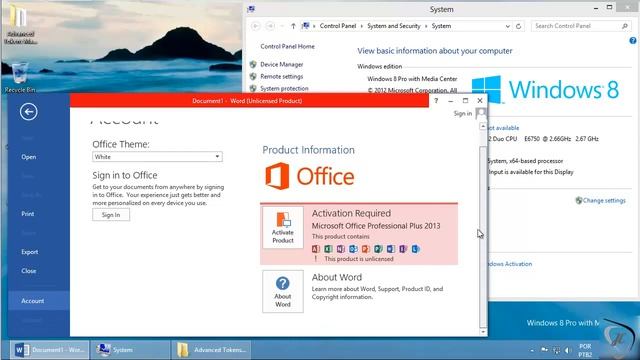Open Advanced Tokens folder from the taskbar
The height and width of the screenshot is (360, 640).
[211, 350]
